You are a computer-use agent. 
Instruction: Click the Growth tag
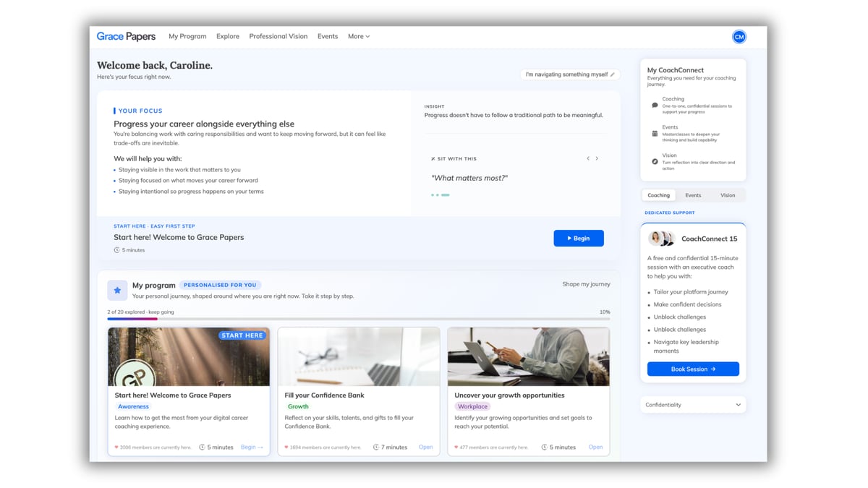pos(298,407)
